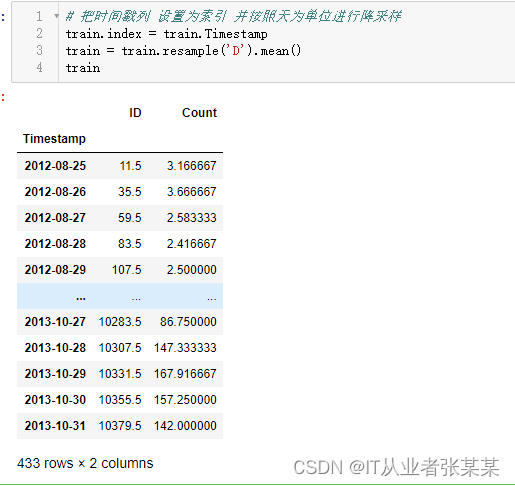Select row index 2012-08-29
This screenshot has height=486, width=515.
55,270
